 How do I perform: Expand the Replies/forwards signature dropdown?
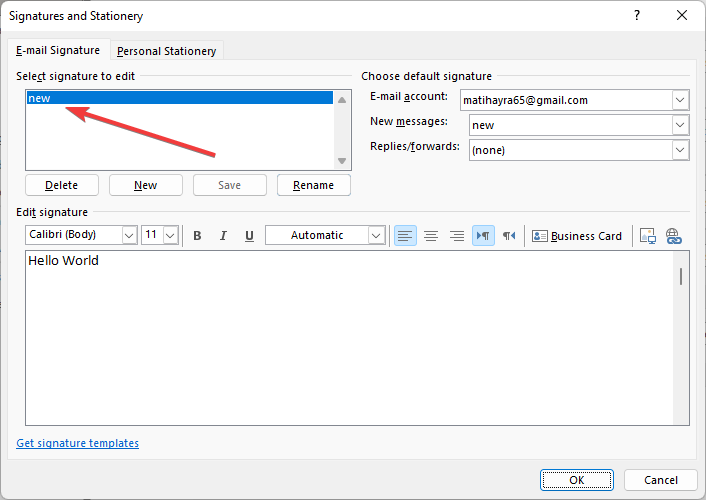coord(680,150)
